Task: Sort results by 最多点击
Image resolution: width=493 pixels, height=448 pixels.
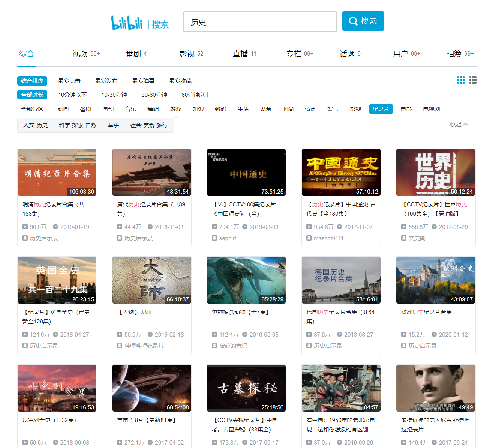Action: click(69, 81)
